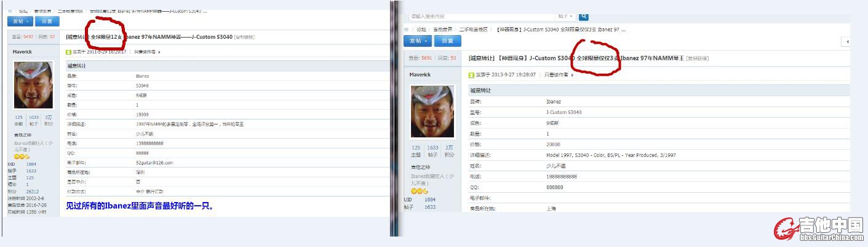Click the 回复 button in left window
Screen dimensions: 868x247
tap(47, 21)
